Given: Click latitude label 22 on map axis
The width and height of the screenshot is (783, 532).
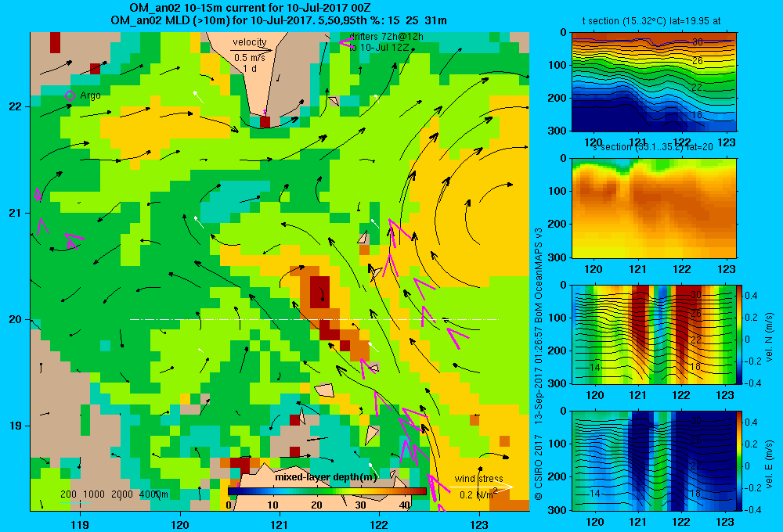Looking at the screenshot, I should [16, 106].
